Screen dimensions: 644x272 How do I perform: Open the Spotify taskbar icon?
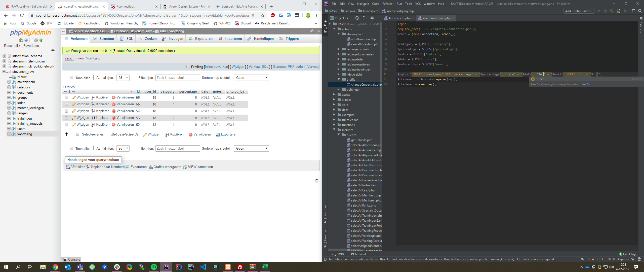click(x=154, y=267)
